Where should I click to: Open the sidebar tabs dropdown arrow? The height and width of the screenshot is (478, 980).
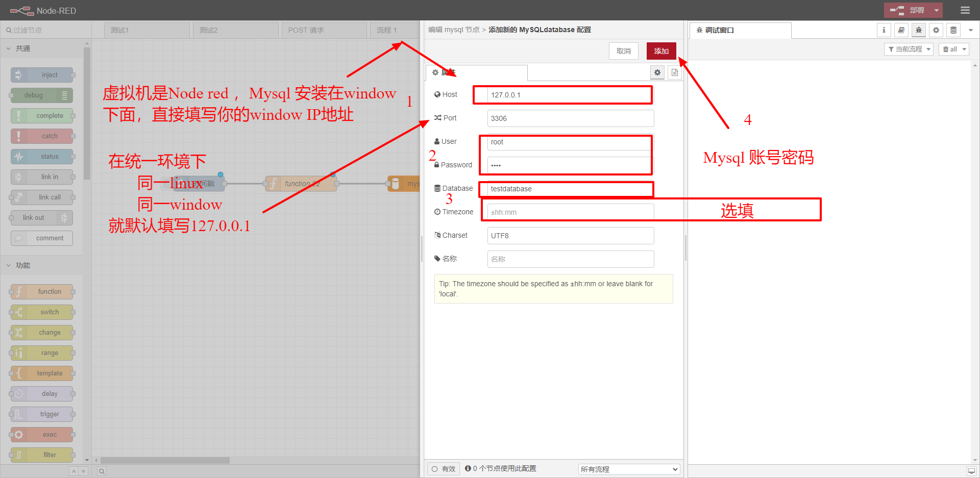coord(971,30)
